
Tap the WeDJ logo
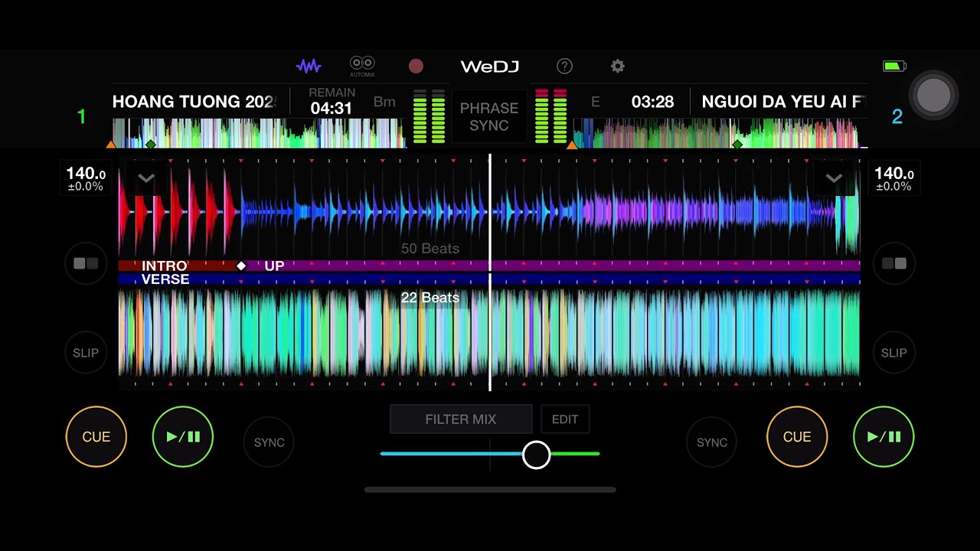[x=490, y=67]
